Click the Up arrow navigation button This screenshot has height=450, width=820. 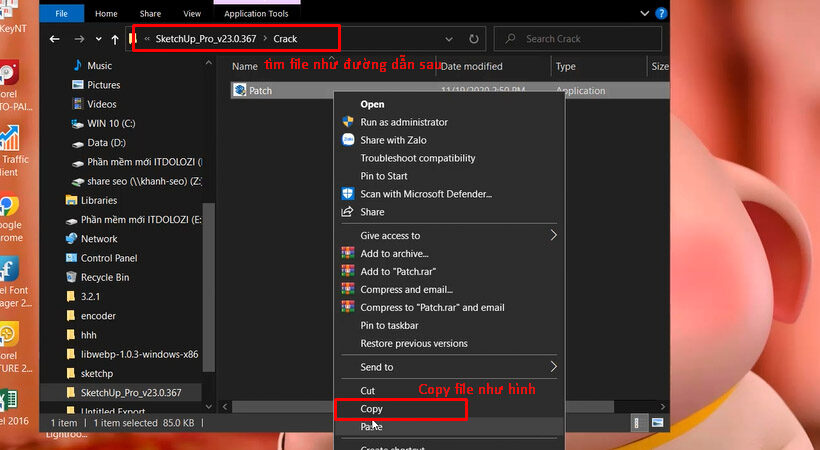[x=115, y=39]
